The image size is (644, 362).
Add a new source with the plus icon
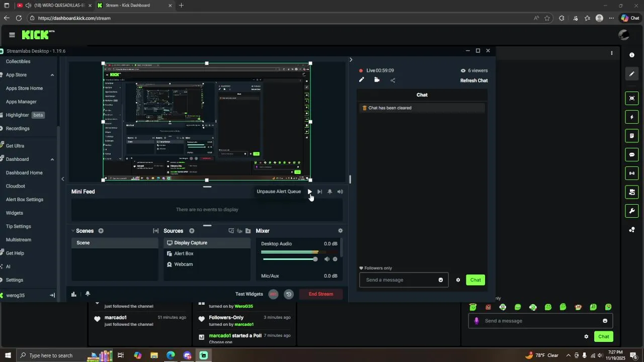pos(192,231)
